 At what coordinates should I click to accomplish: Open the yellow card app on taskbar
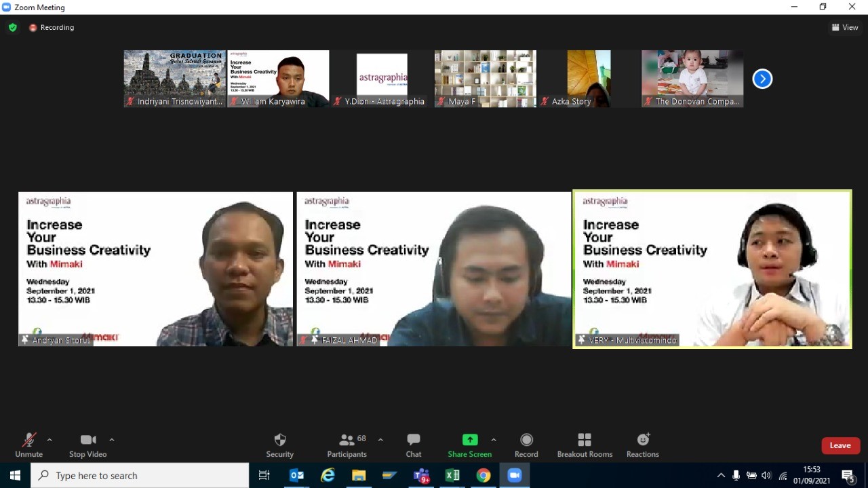click(390, 475)
